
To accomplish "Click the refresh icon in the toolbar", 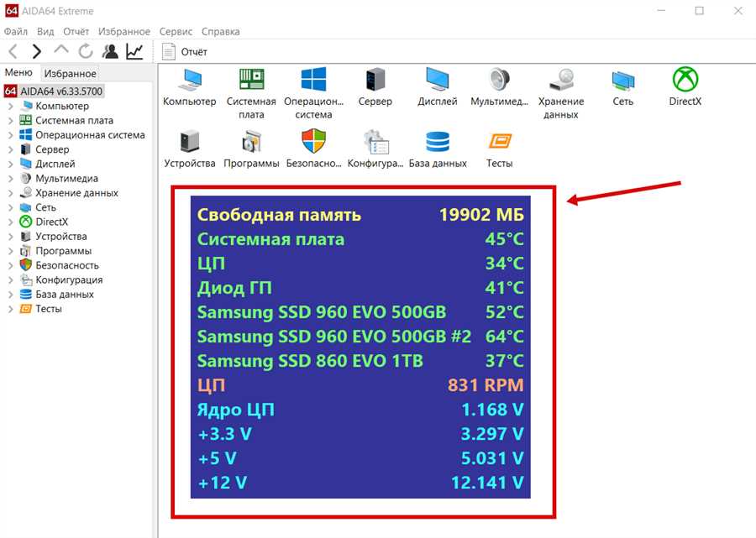I will click(86, 51).
